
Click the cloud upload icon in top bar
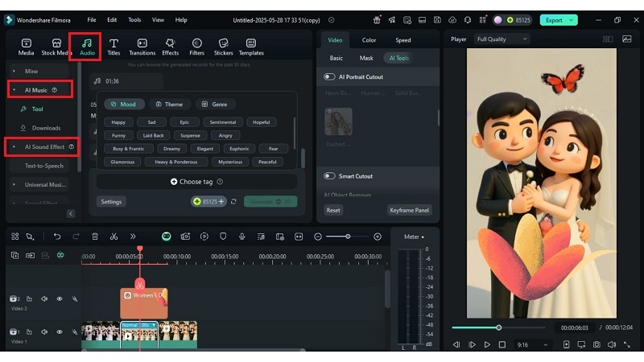(x=452, y=19)
